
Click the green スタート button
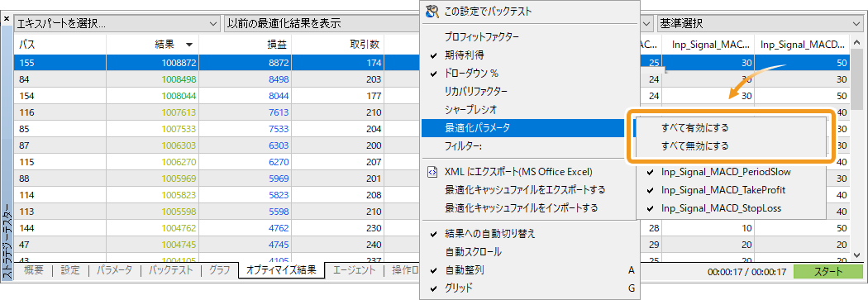point(828,272)
